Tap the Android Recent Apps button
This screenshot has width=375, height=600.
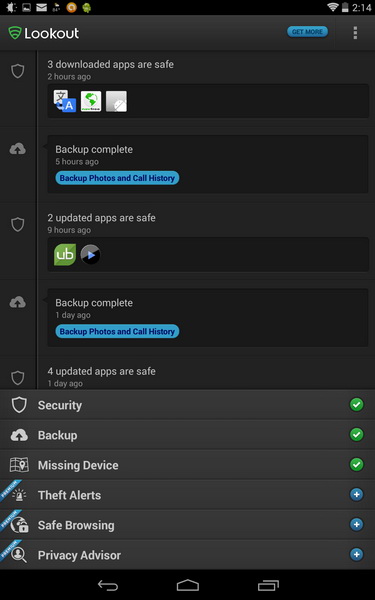(268, 585)
